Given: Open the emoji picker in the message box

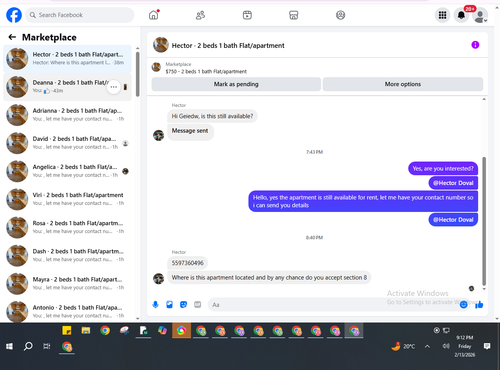Looking at the screenshot, I should (x=463, y=304).
